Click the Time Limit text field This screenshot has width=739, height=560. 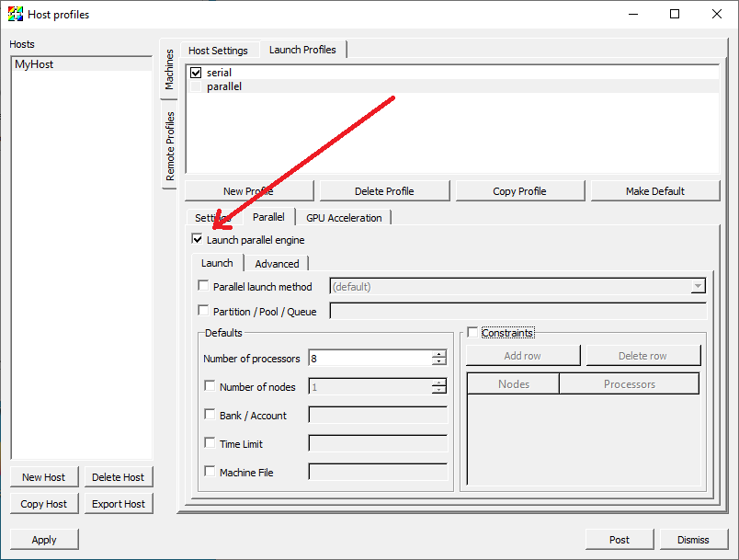[x=378, y=443]
